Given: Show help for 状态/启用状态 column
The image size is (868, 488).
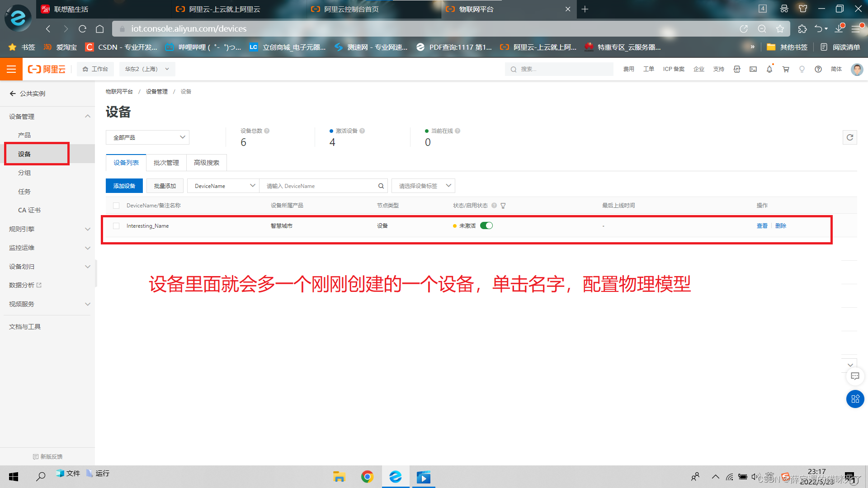Looking at the screenshot, I should coord(494,206).
